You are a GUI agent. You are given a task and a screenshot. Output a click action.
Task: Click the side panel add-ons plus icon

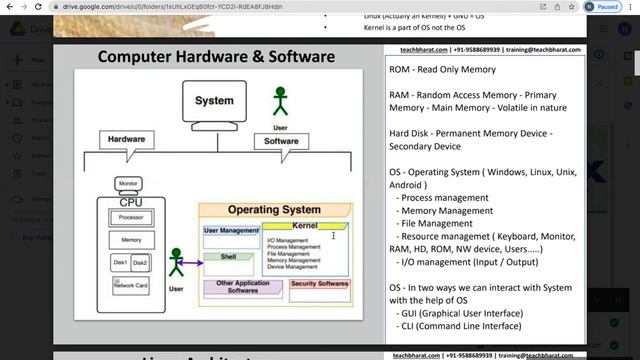[x=628, y=145]
